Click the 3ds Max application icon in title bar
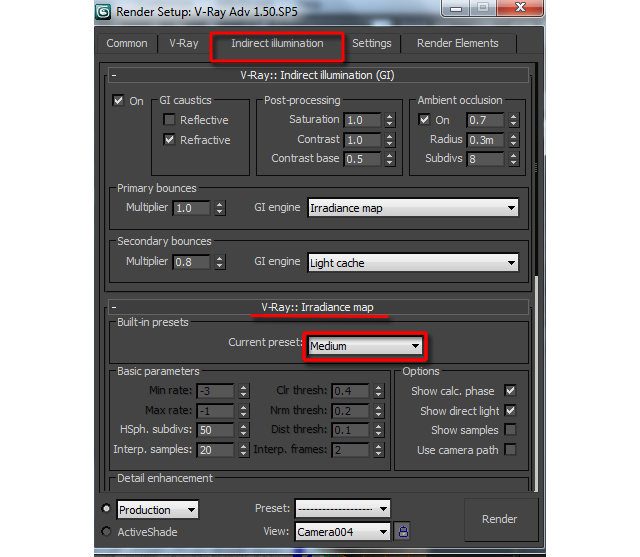The width and height of the screenshot is (640, 557). click(x=103, y=12)
